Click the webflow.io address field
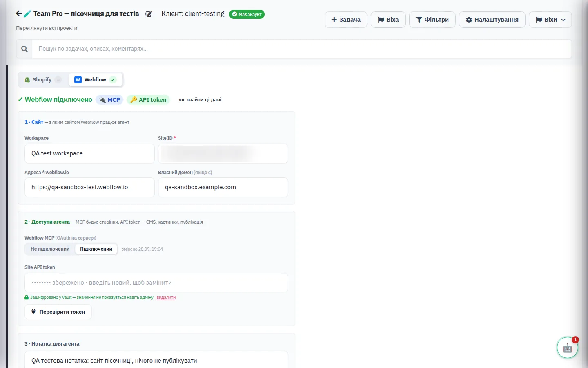The image size is (588, 368). pos(89,187)
